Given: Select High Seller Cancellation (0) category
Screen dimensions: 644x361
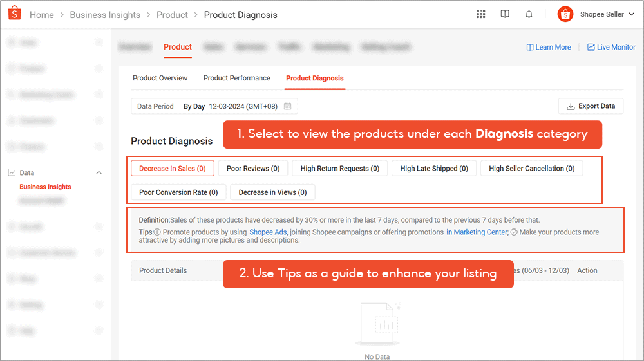Looking at the screenshot, I should coord(531,168).
